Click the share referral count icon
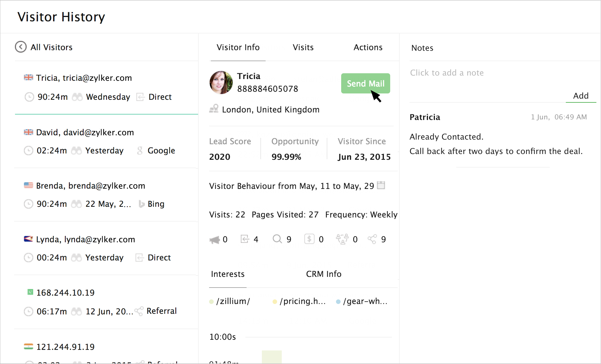Viewport: 601px width, 364px height. [x=372, y=239]
